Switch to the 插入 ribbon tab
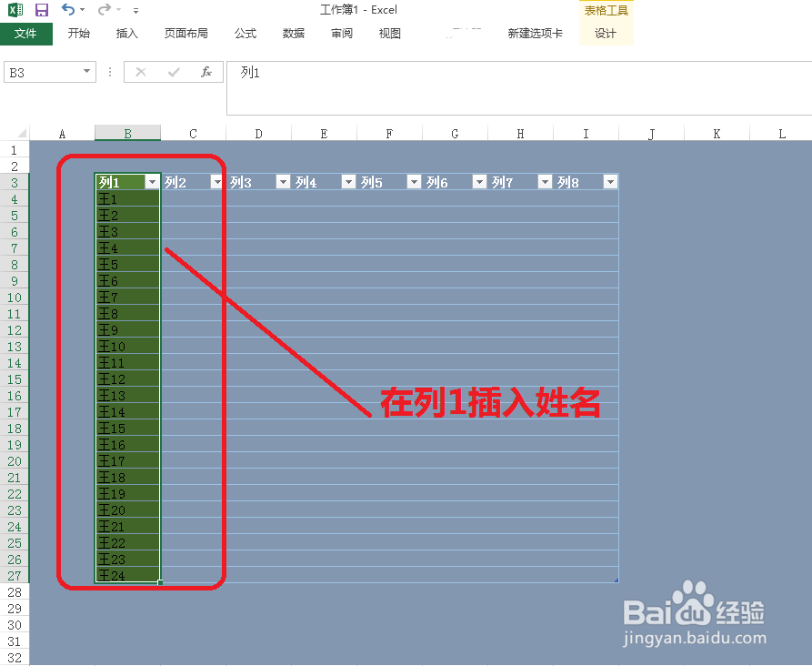812x666 pixels. [126, 33]
